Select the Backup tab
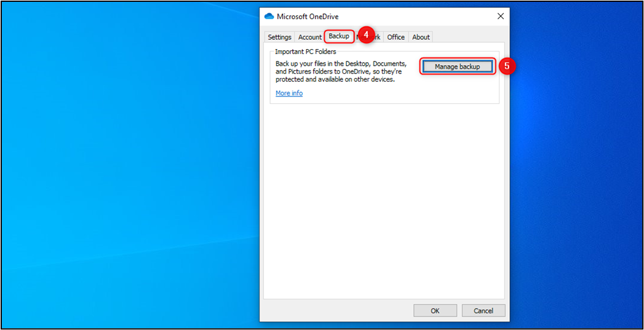The height and width of the screenshot is (330, 644). click(339, 36)
